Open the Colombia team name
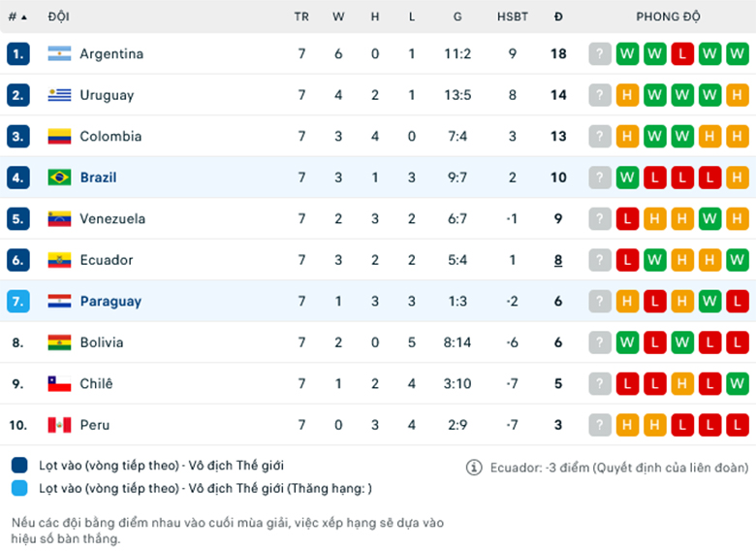This screenshot has height=551, width=756. (x=110, y=136)
